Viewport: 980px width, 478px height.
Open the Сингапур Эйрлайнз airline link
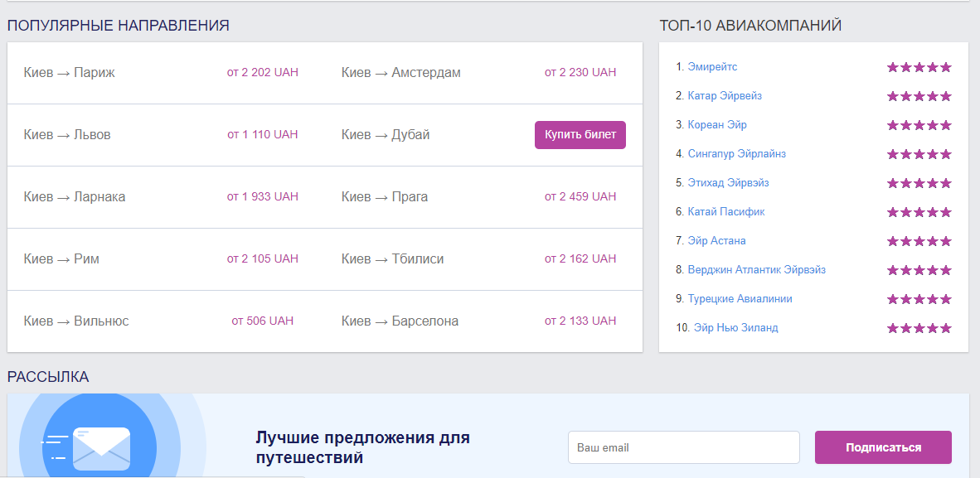click(737, 154)
